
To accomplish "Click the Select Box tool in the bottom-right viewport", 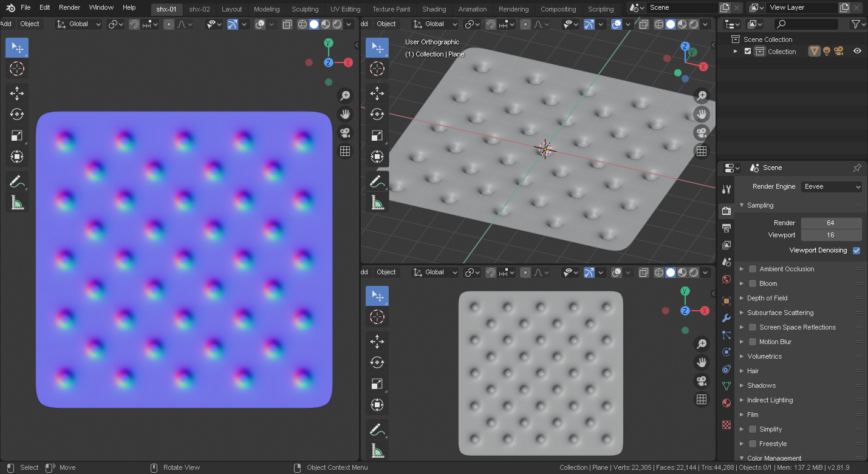I will [x=377, y=296].
